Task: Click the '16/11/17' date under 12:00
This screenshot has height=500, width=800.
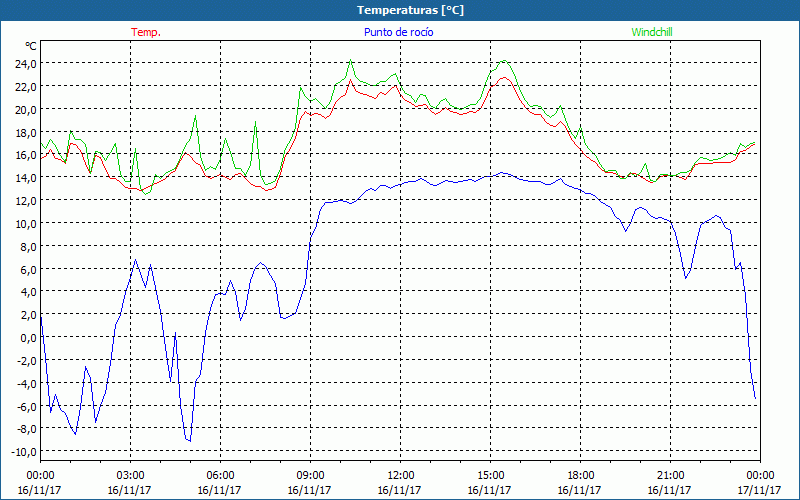Action: 399,490
